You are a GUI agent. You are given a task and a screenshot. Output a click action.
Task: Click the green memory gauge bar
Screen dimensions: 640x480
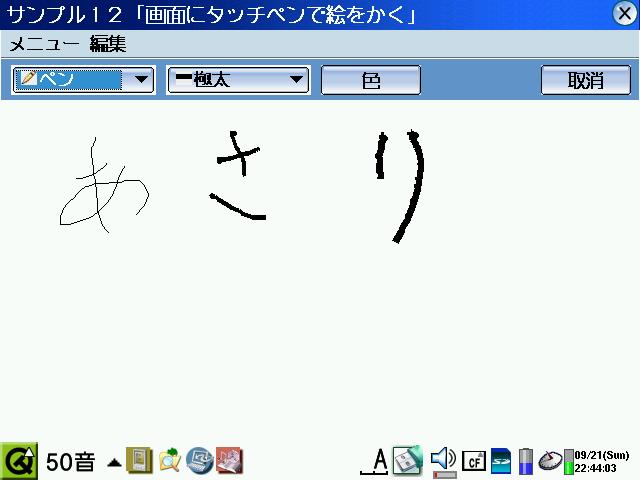(x=569, y=462)
